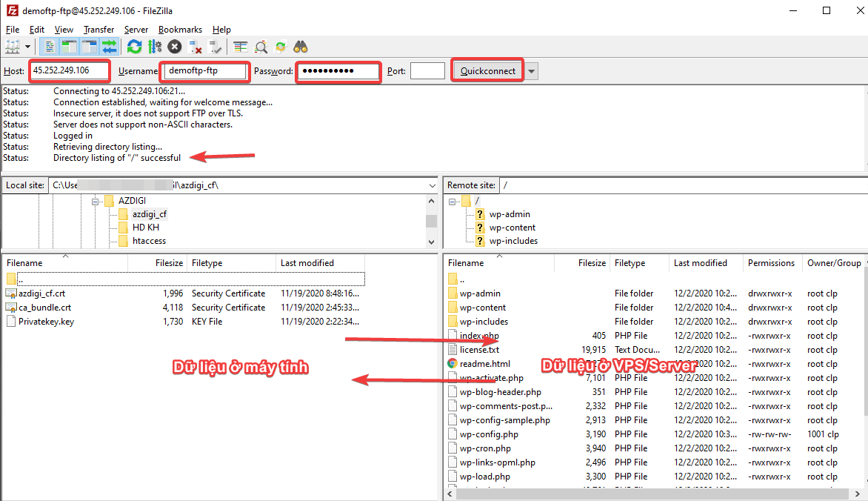Open the Bookmarks menu

point(180,30)
